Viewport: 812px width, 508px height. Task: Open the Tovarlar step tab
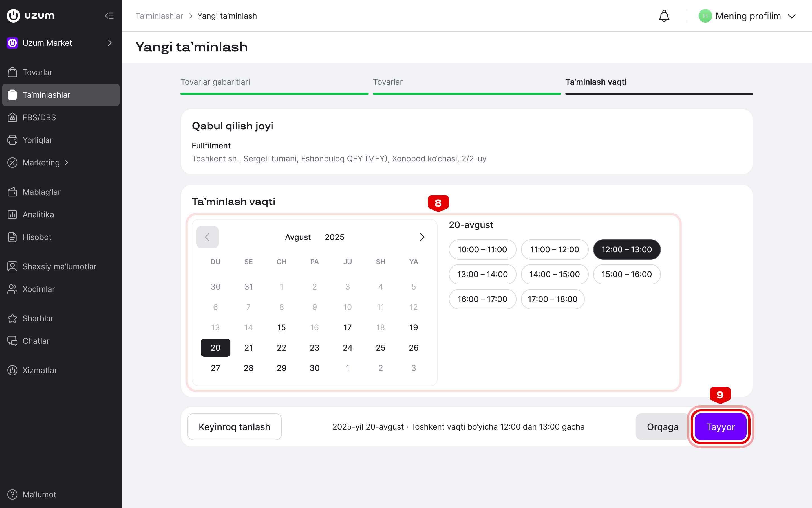[466, 86]
